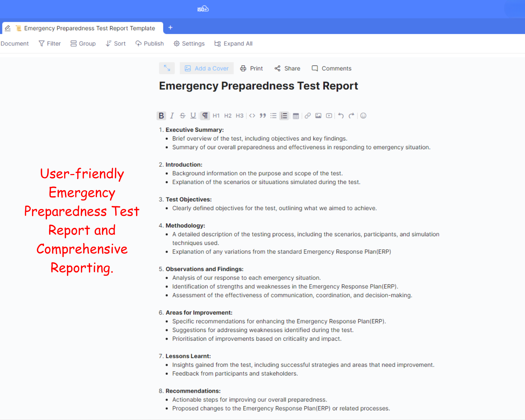Insert a video embed
Screen dimensions: 525x420
[x=329, y=116]
